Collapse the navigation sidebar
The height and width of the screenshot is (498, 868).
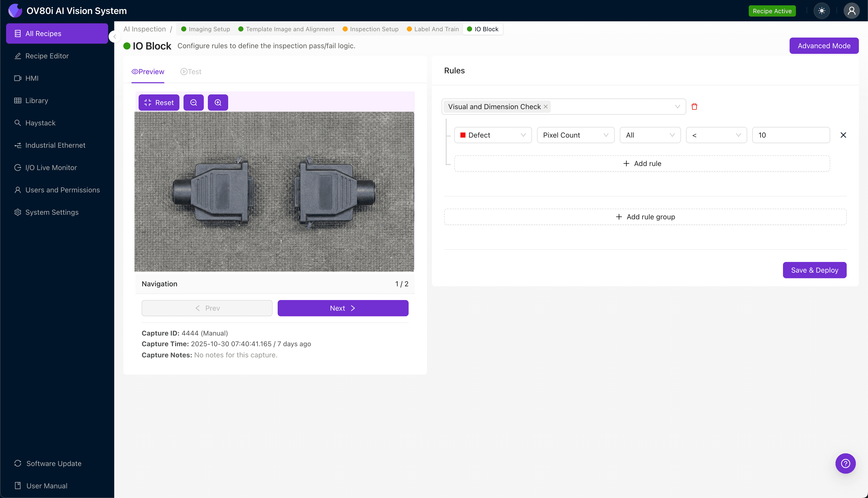(115, 37)
